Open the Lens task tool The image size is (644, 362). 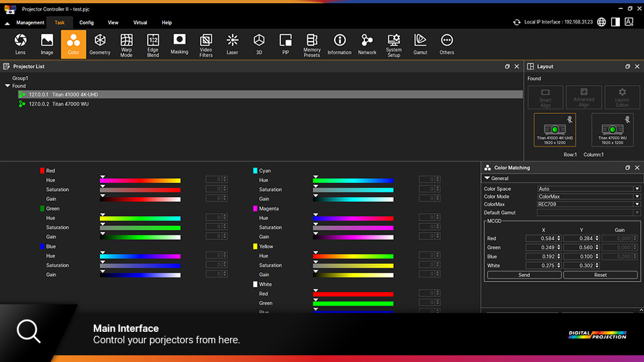pos(21,44)
